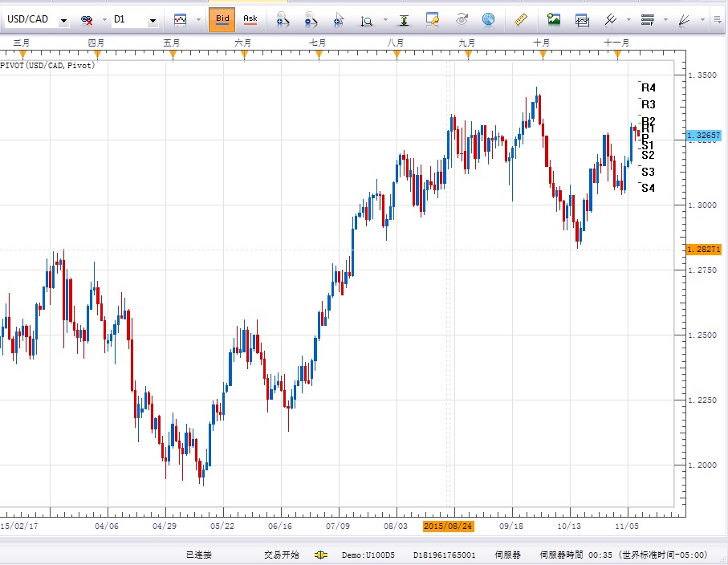Expand the chart type options arrow
The height and width of the screenshot is (565, 728).
pos(199,20)
